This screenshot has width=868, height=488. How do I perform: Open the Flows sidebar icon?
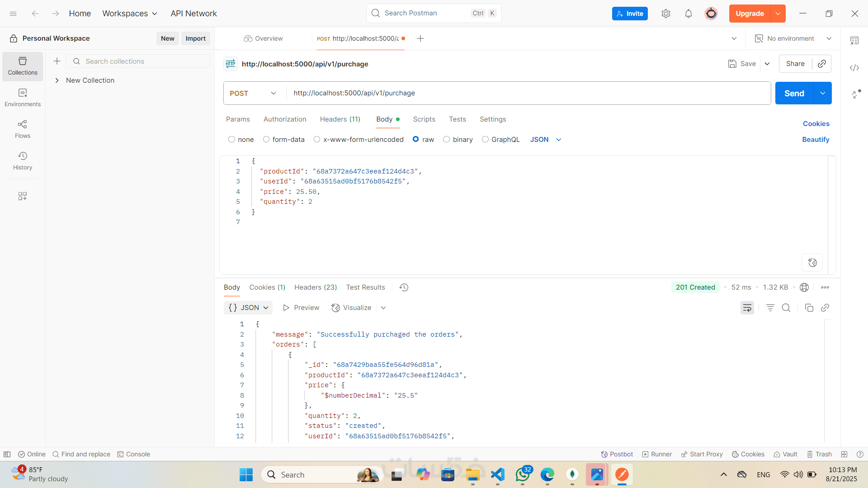coord(23,129)
